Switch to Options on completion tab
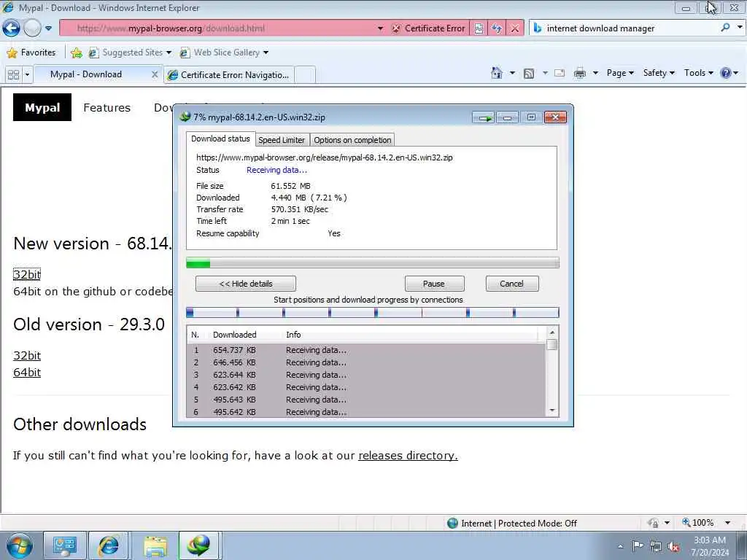 tap(352, 140)
